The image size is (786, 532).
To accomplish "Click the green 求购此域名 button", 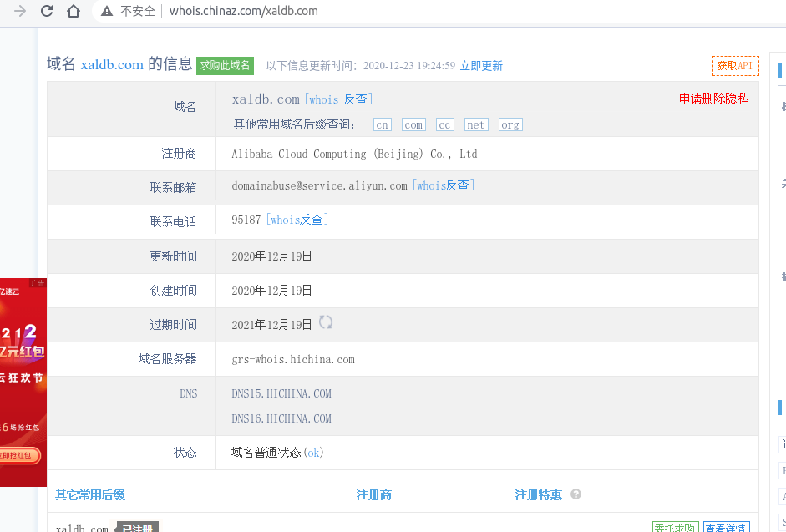I will point(225,65).
